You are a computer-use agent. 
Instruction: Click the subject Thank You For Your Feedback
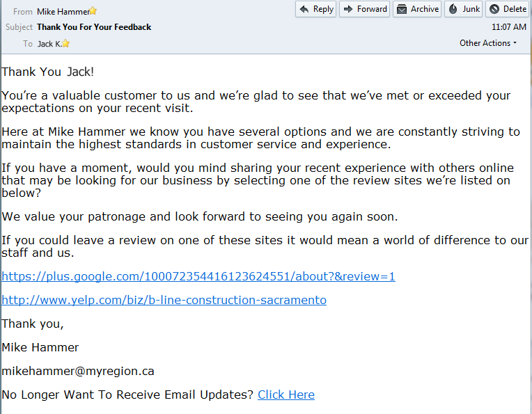[x=94, y=27]
